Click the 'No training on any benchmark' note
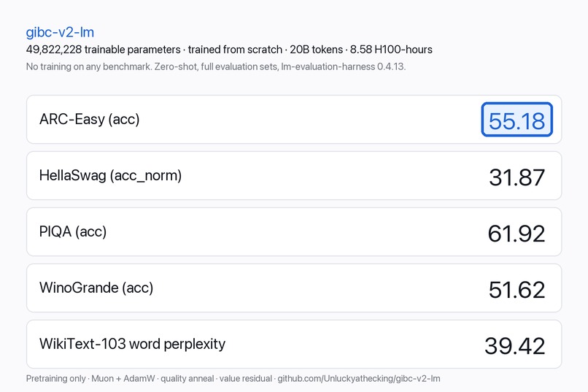The height and width of the screenshot is (392, 588). (x=216, y=66)
